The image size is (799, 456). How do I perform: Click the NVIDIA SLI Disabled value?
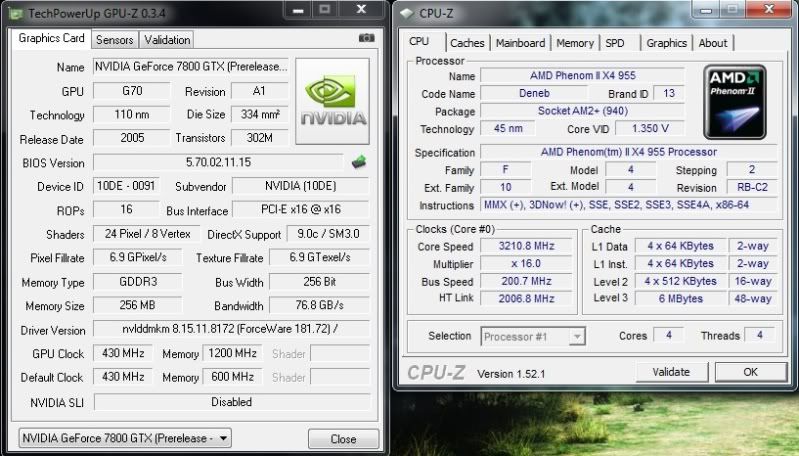(x=232, y=402)
